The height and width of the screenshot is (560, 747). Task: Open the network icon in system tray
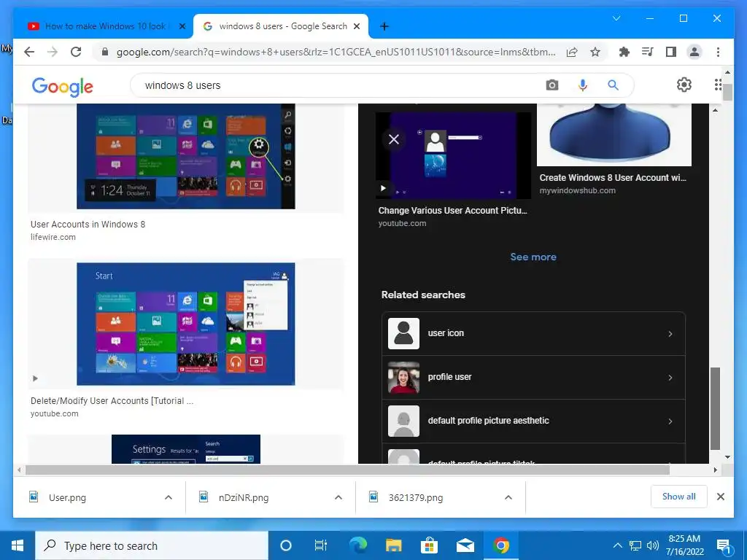635,545
